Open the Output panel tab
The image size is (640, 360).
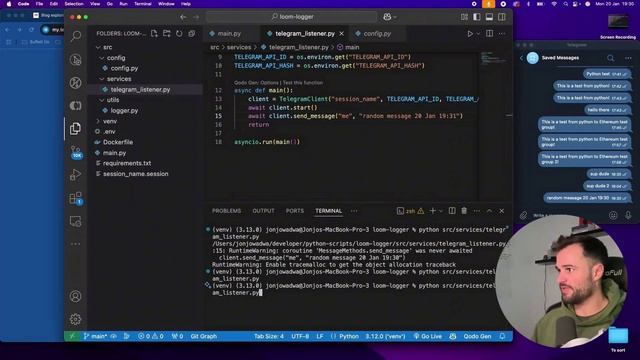coord(263,211)
